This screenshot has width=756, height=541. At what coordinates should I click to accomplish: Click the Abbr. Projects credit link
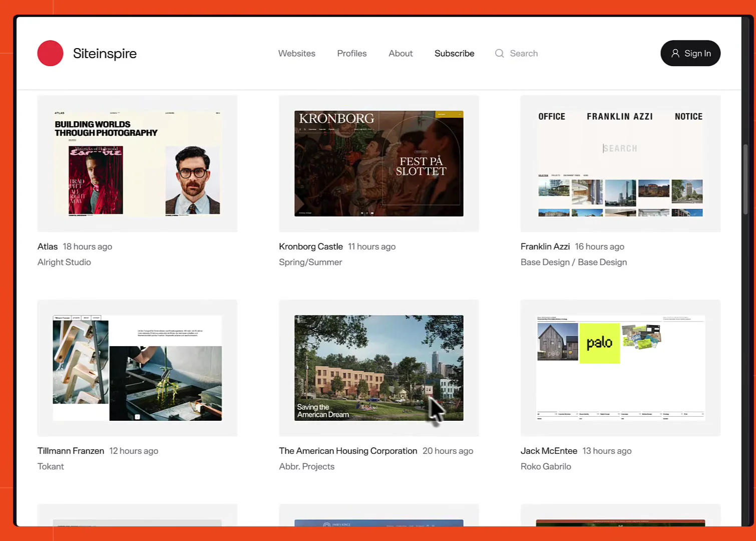pyautogui.click(x=306, y=466)
